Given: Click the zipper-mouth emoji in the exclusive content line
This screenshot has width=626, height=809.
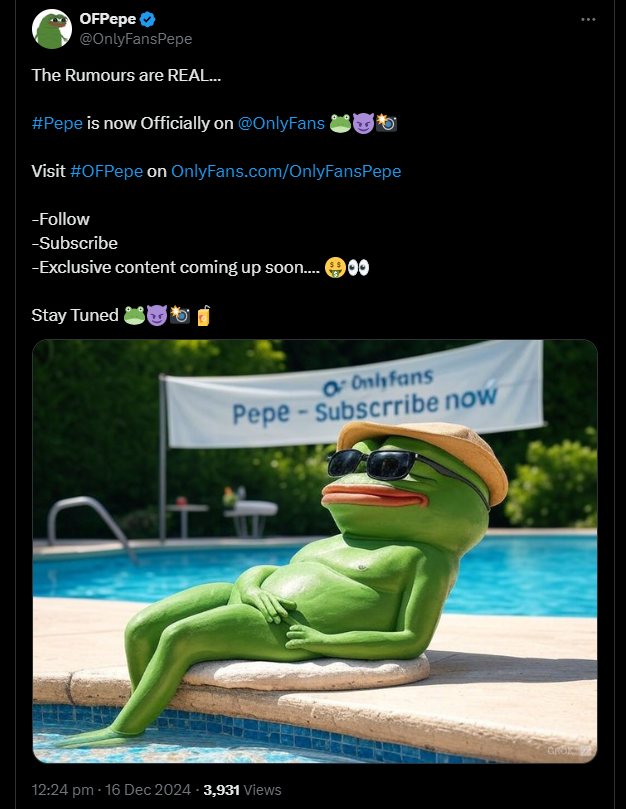Looking at the screenshot, I should click(334, 267).
